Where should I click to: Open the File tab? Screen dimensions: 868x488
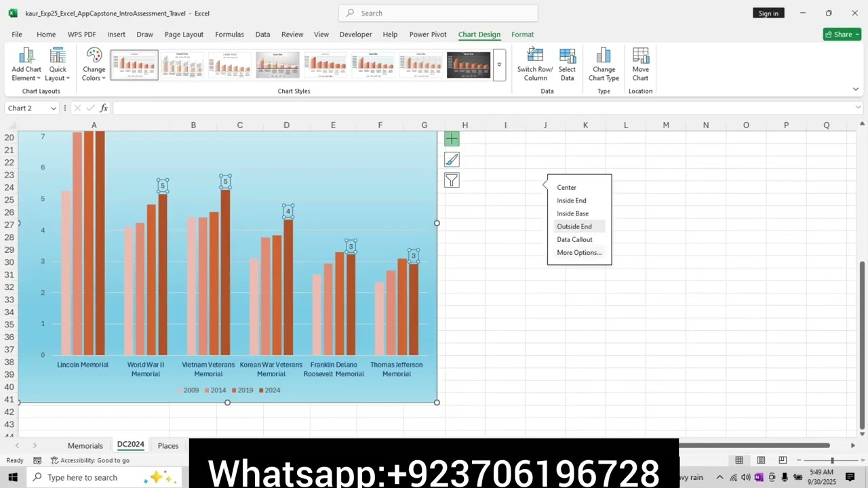coord(17,35)
